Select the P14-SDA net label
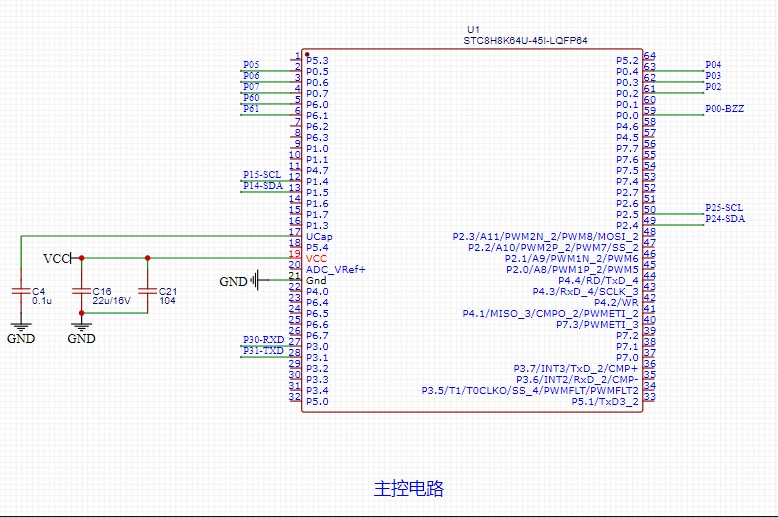 [261, 186]
